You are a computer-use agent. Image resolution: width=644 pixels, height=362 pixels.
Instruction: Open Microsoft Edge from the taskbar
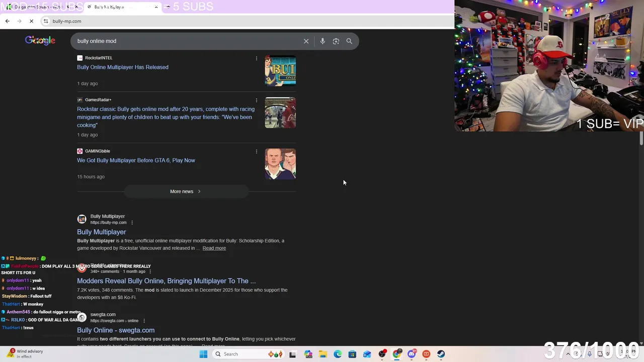338,354
